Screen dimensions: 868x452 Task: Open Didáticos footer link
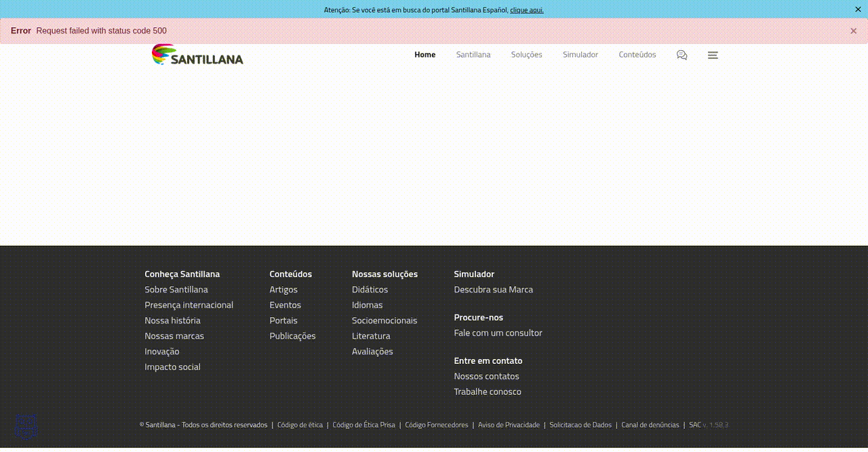(x=370, y=289)
